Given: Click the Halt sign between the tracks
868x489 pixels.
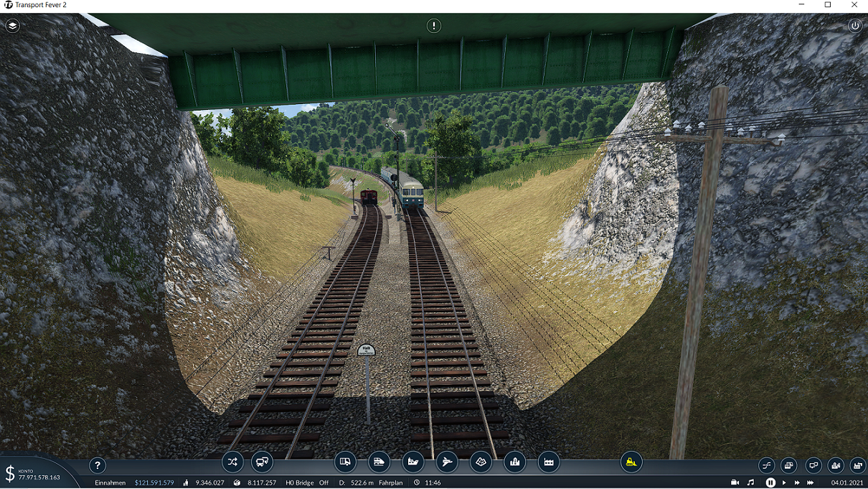Looking at the screenshot, I should [367, 350].
